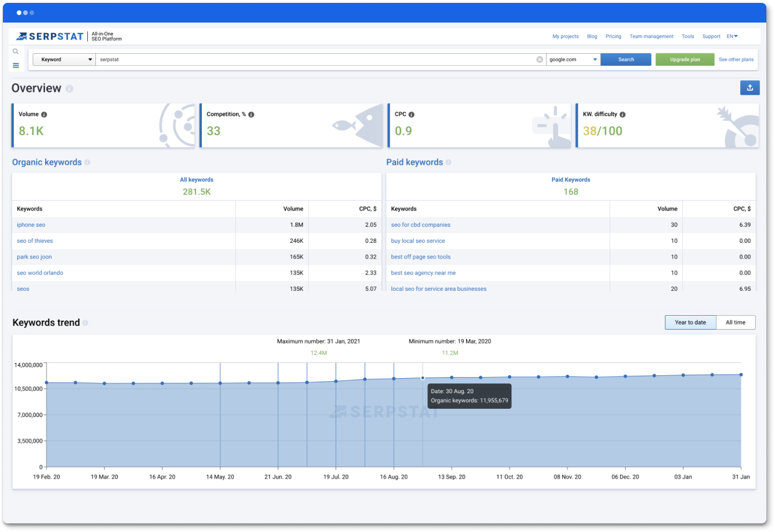Click the 11.2M minimum number value
The width and height of the screenshot is (775, 532).
pyautogui.click(x=450, y=353)
